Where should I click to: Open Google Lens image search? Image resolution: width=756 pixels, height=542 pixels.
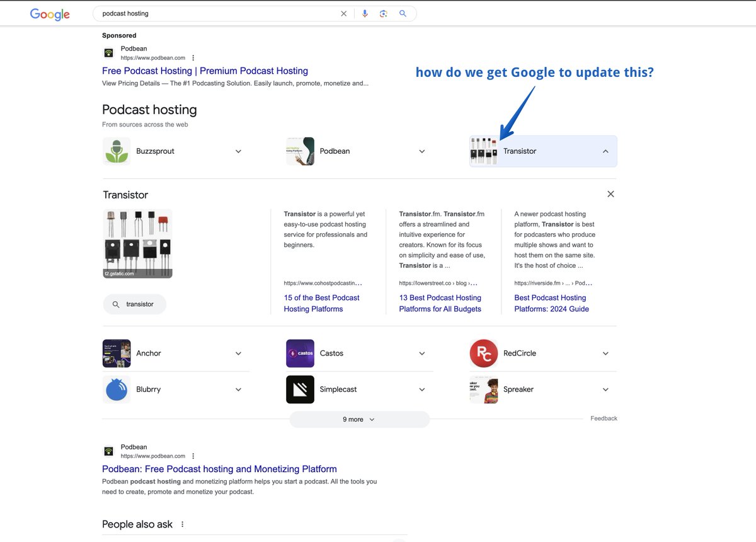pyautogui.click(x=383, y=14)
